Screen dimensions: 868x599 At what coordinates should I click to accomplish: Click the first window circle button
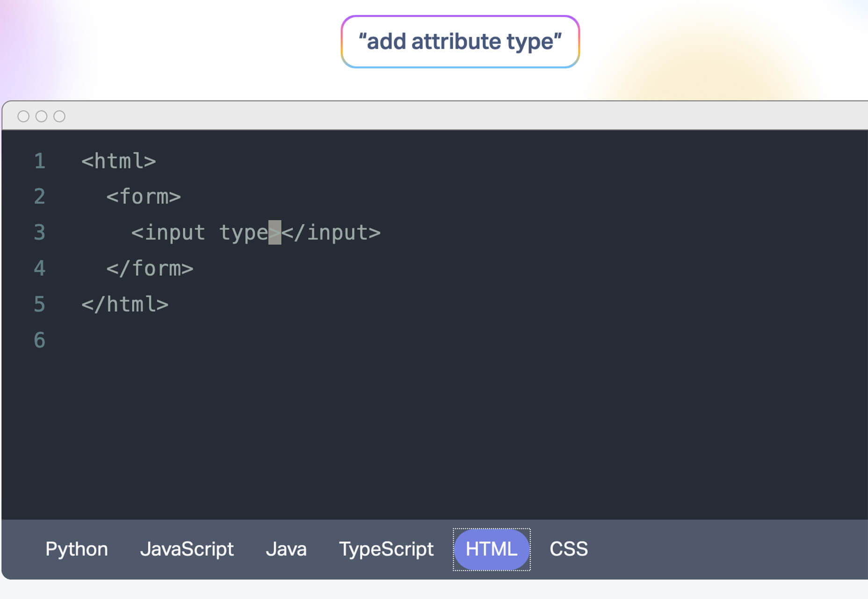coord(23,116)
